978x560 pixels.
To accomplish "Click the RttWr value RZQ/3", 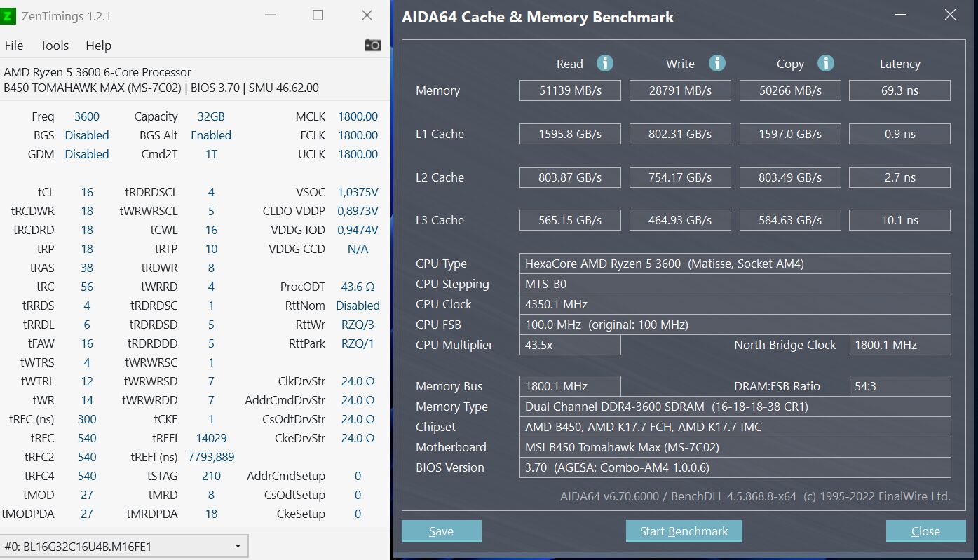I will 358,325.
